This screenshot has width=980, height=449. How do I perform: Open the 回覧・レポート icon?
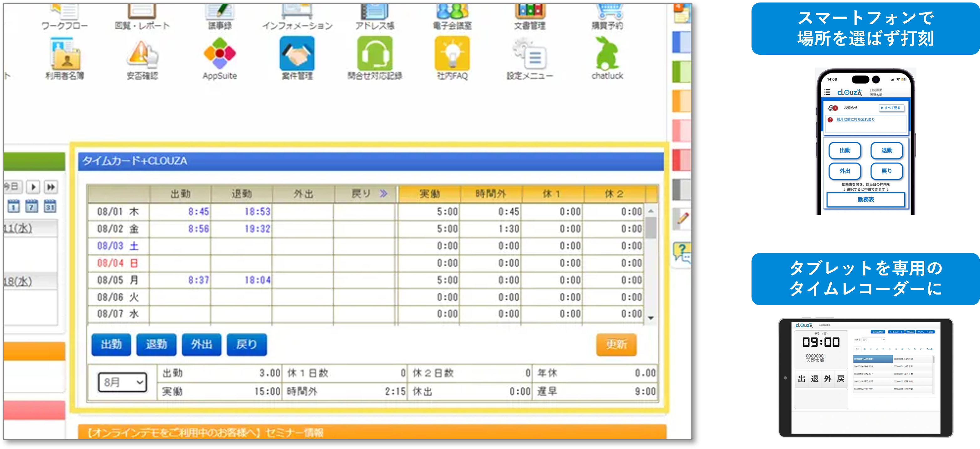point(142,15)
